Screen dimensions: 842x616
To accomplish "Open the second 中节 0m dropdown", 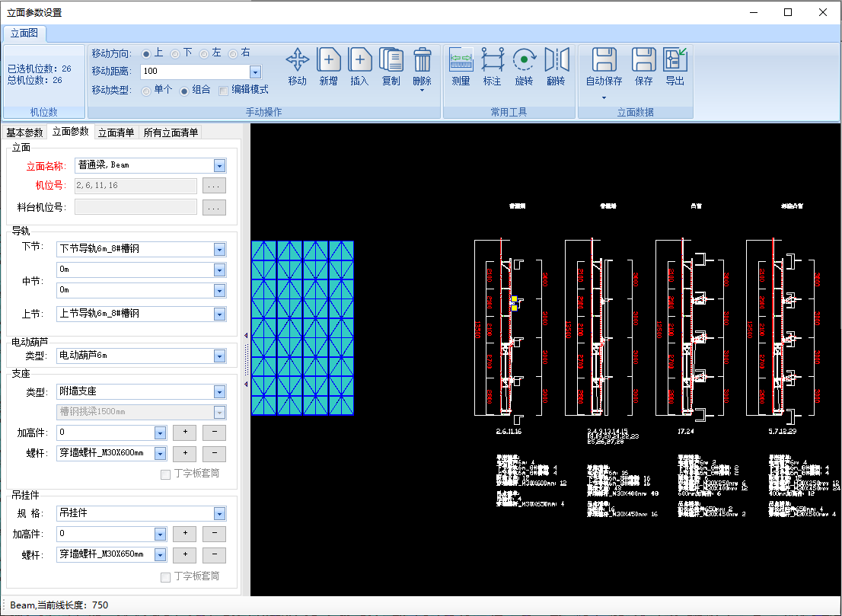I will pos(219,291).
